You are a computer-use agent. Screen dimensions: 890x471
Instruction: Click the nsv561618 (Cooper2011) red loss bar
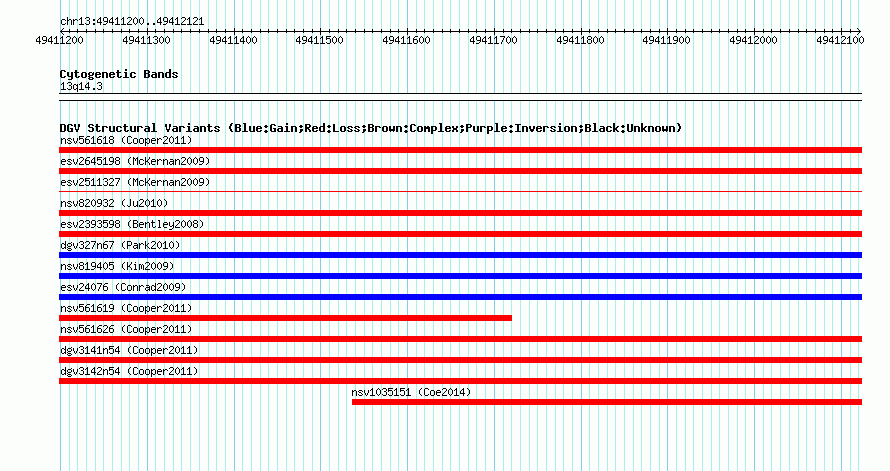tap(460, 150)
